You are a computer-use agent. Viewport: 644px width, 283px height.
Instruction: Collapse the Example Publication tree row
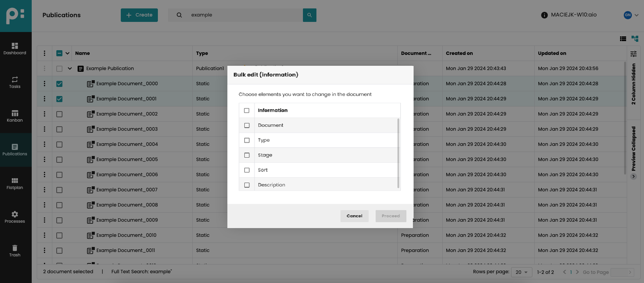(70, 68)
